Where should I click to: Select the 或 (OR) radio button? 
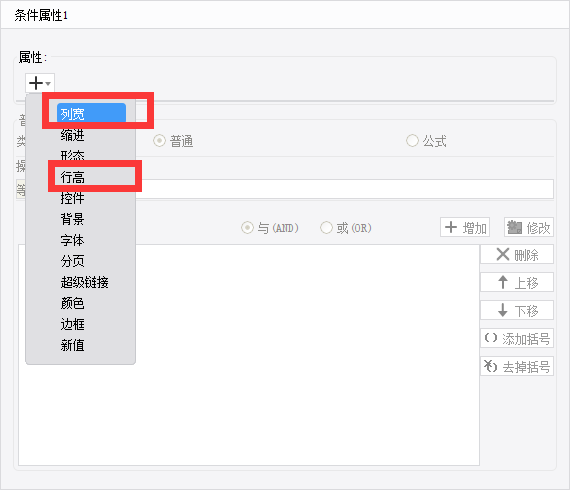coord(326,228)
